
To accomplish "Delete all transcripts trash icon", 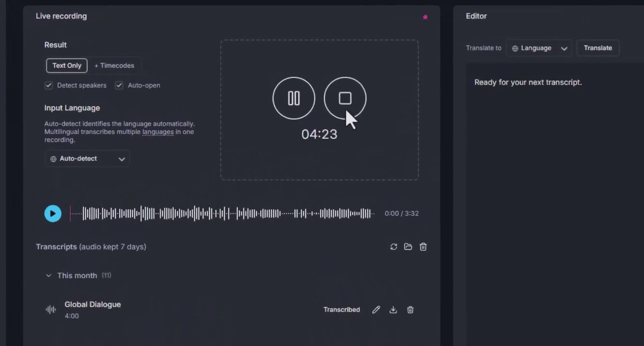I will pyautogui.click(x=423, y=247).
